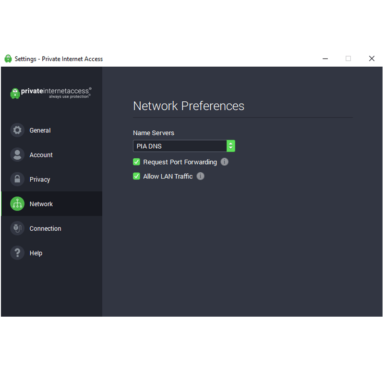The width and height of the screenshot is (384, 368).
Task: Switch to the Account tab label
Action: coord(41,155)
